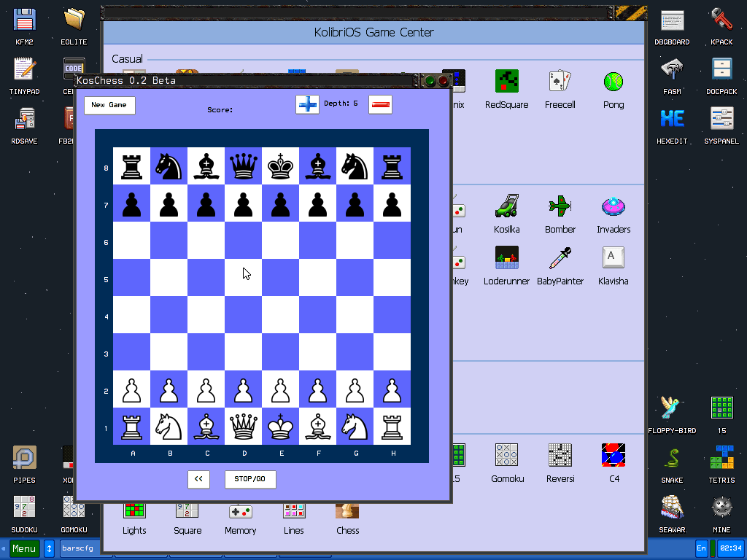
Task: Open the Menu in the taskbar
Action: pyautogui.click(x=23, y=548)
